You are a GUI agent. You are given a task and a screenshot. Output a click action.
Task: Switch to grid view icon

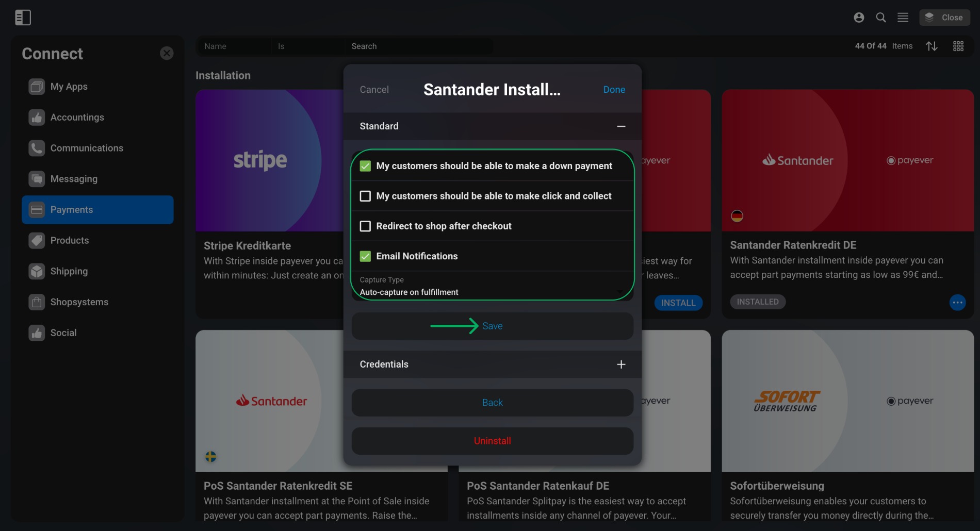pos(958,46)
